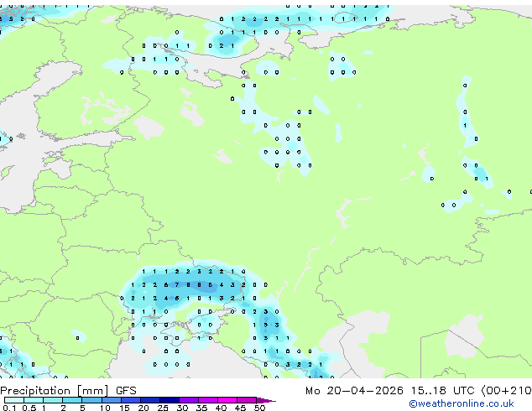
Task: Click the 5–10 mm legend swatch
Action: (x=91, y=400)
